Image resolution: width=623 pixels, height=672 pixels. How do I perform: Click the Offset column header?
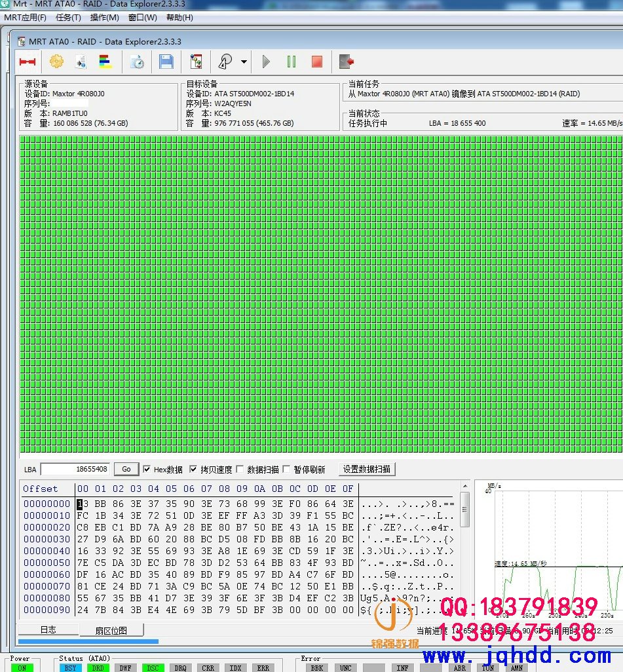tap(41, 489)
